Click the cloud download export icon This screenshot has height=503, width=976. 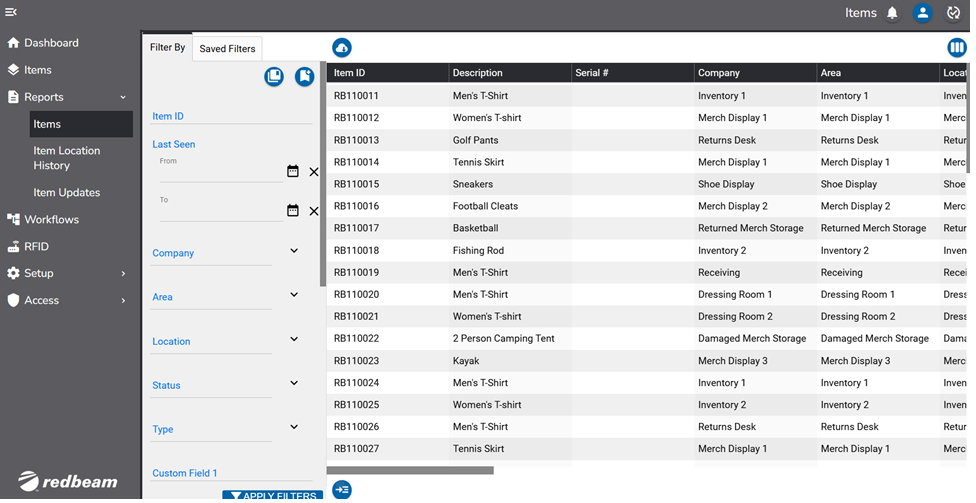point(342,48)
